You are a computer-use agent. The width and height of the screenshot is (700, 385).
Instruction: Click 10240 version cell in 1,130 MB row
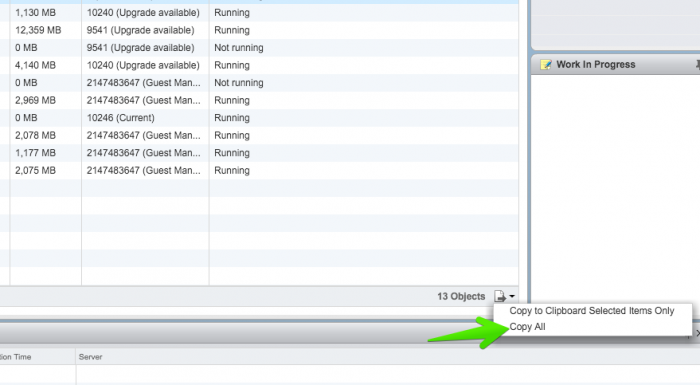[x=143, y=13]
